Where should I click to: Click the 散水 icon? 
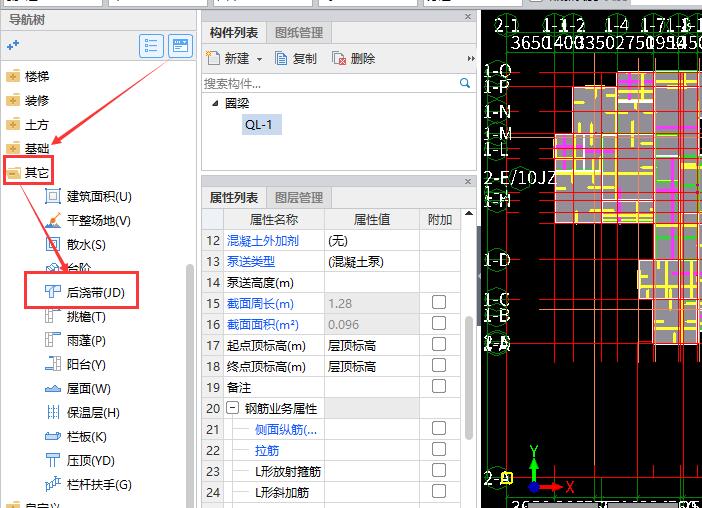[53, 244]
